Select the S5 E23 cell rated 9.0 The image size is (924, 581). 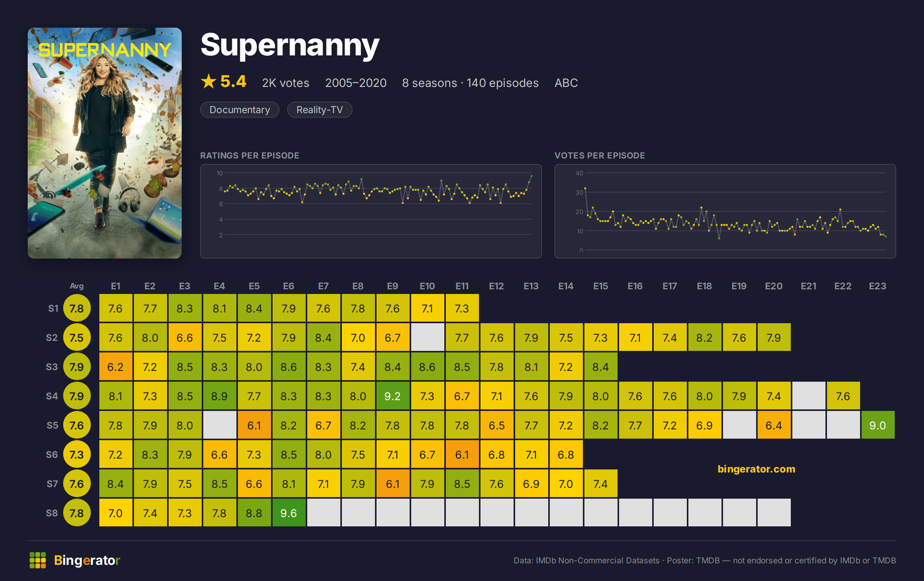[x=878, y=425]
